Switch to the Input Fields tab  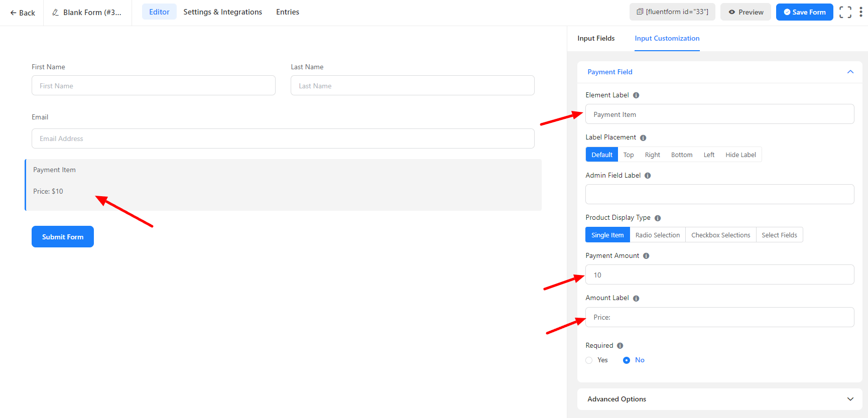[x=596, y=38]
